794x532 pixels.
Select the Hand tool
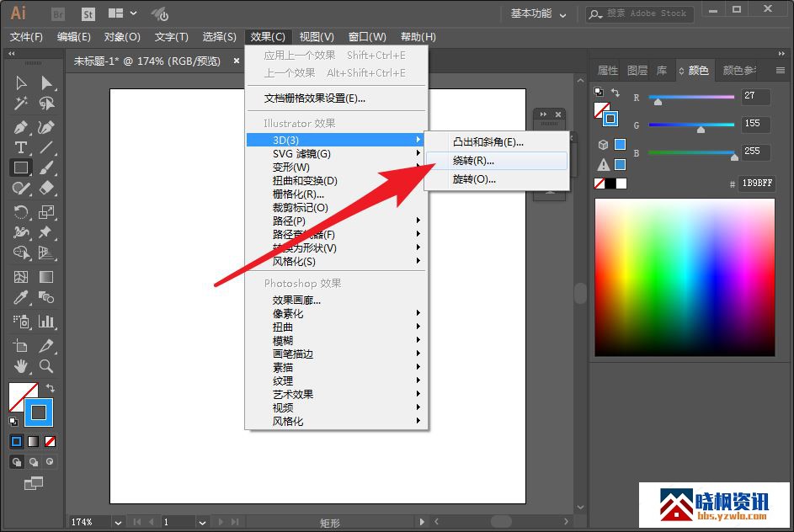(x=21, y=366)
